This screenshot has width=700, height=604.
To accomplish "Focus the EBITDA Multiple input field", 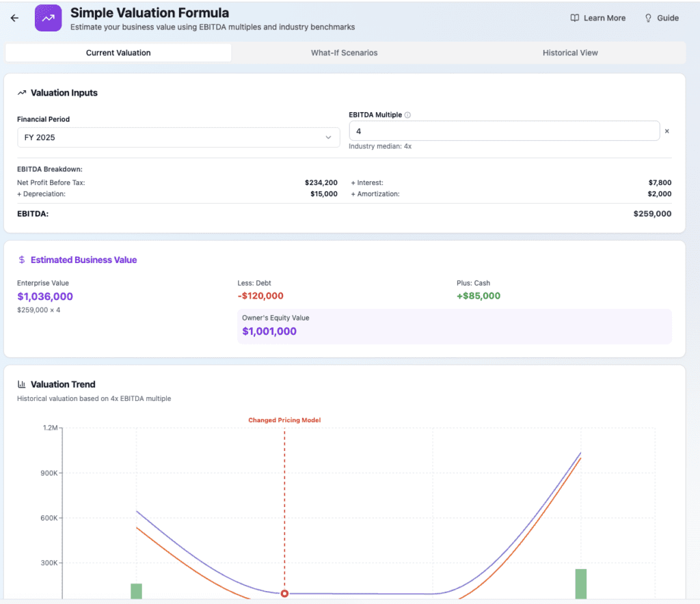I will click(x=504, y=131).
